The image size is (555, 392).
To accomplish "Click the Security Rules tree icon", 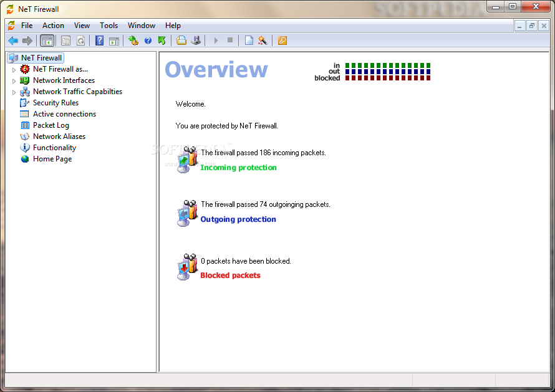I will 25,103.
